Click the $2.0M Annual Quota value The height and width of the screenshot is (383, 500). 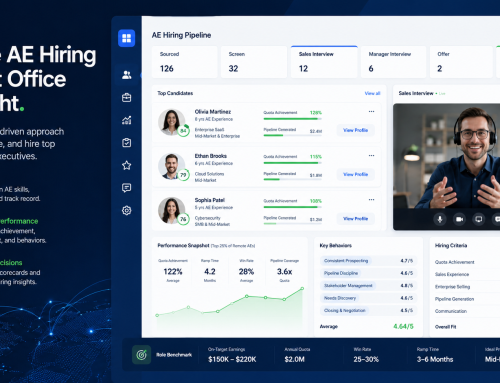point(294,359)
